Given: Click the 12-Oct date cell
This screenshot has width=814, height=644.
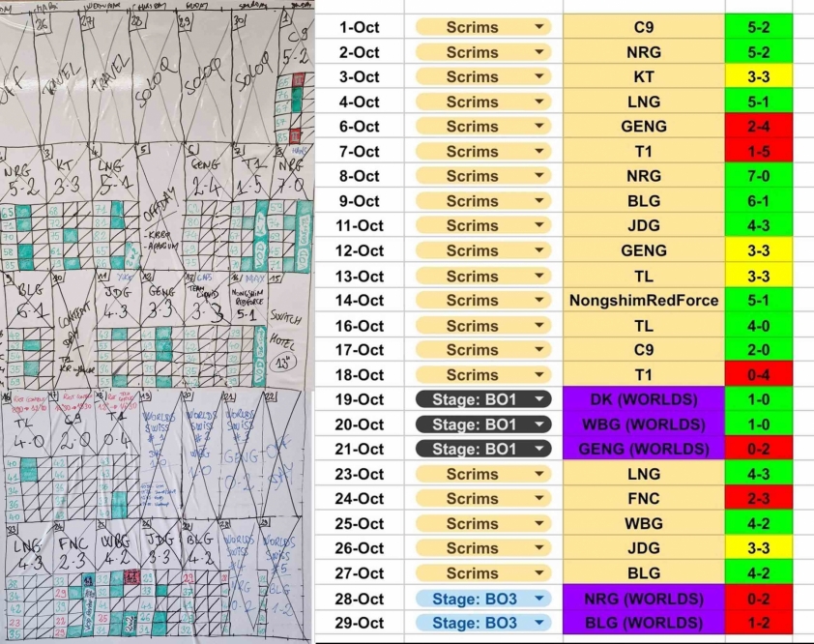Looking at the screenshot, I should point(360,250).
